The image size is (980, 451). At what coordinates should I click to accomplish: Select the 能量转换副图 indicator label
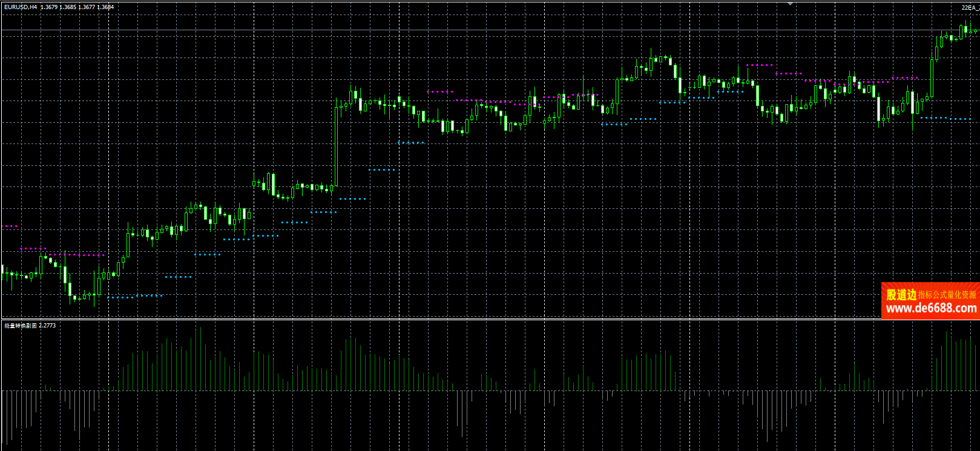tap(21, 326)
